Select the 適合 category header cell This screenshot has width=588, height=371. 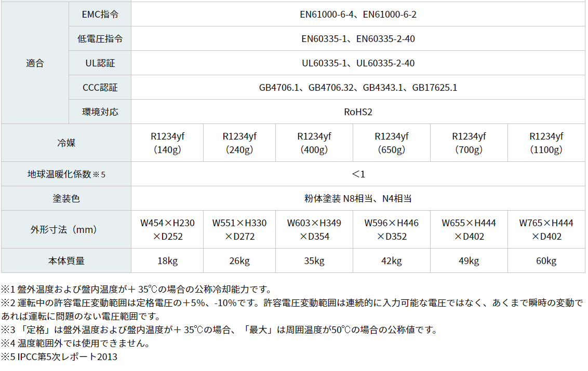click(35, 63)
